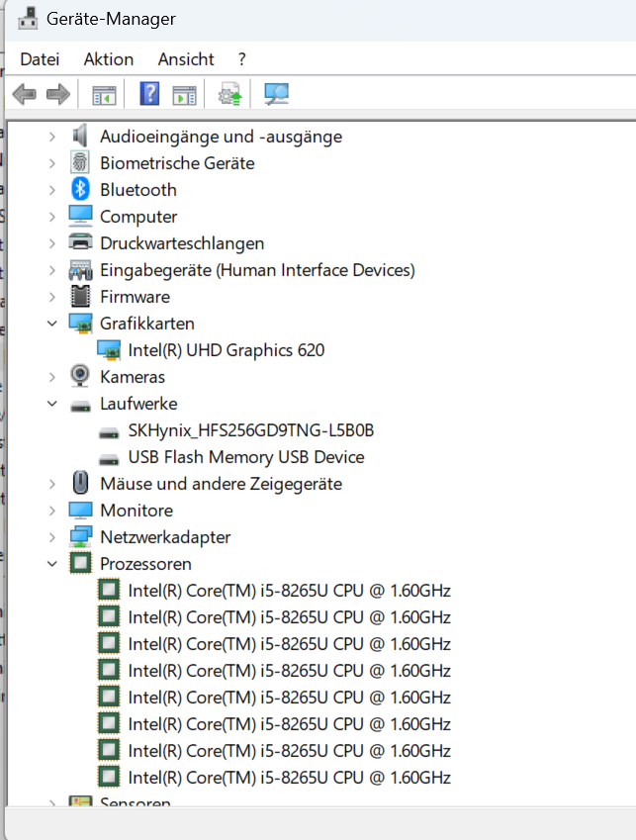Viewport: 636px width, 840px height.
Task: Select the Monitore label text
Action: (136, 511)
